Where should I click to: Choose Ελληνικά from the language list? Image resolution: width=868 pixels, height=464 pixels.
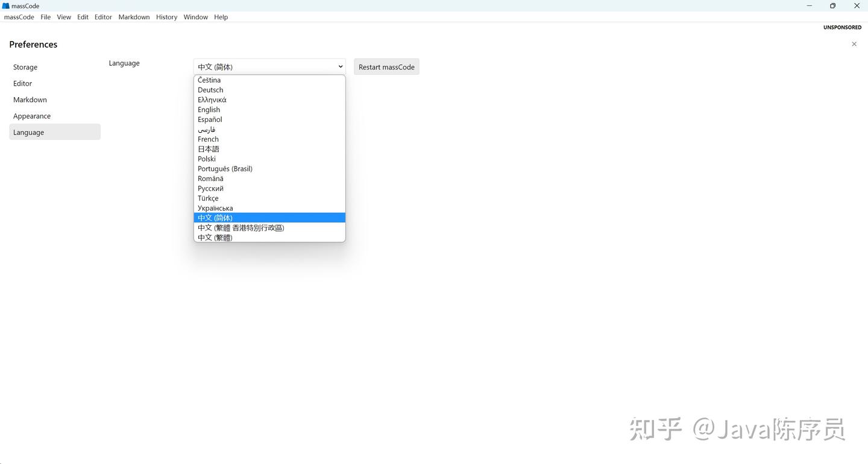coord(269,100)
